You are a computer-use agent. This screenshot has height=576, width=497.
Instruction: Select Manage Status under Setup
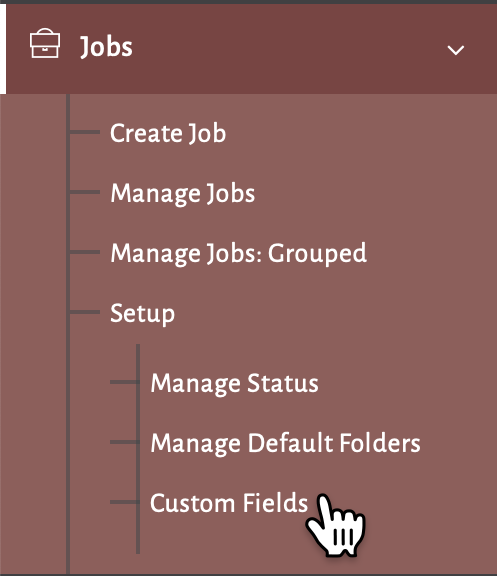234,384
